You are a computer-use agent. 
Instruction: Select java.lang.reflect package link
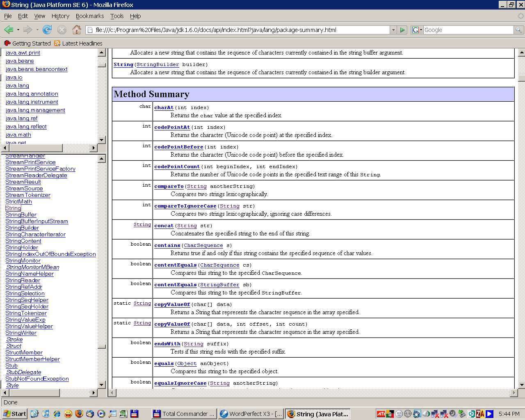coord(26,126)
